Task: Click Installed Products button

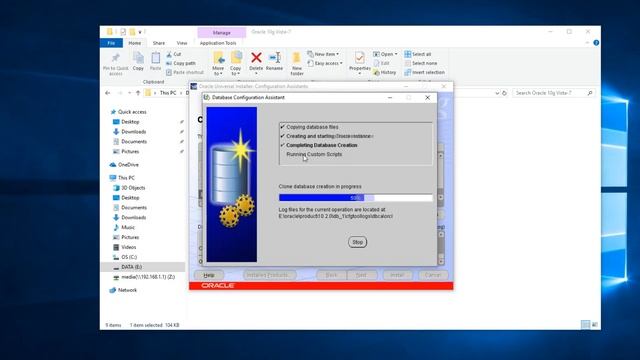Action: 269,275
